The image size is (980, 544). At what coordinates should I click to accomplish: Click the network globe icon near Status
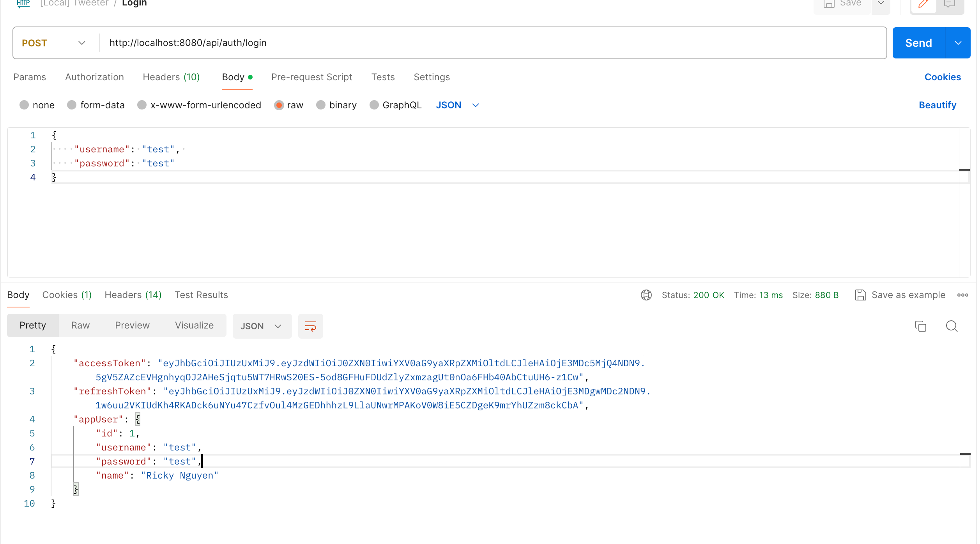(646, 295)
